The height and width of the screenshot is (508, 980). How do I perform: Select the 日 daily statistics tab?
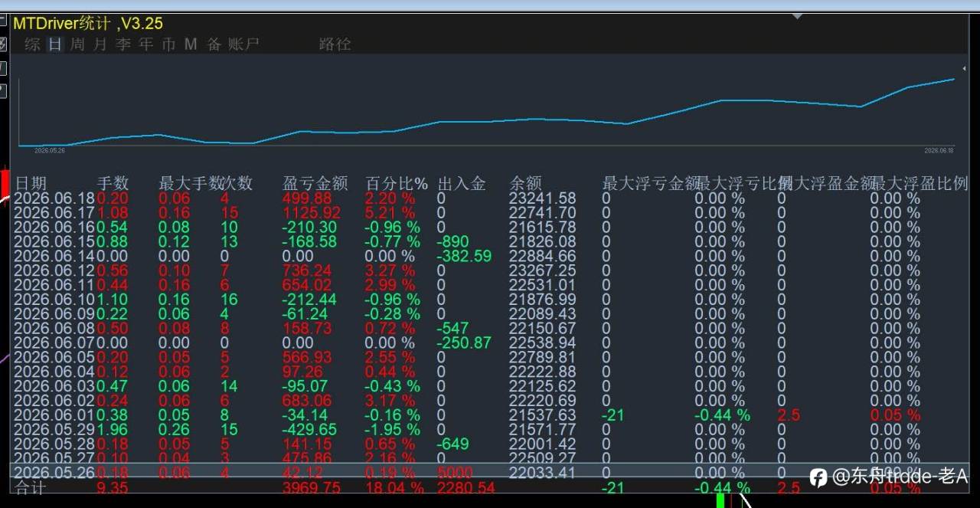(55, 44)
